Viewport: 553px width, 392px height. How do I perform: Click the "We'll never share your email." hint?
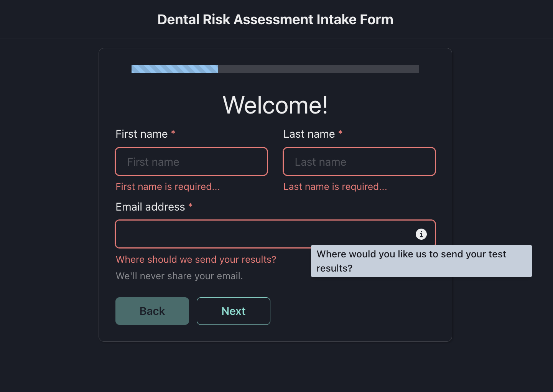click(x=179, y=276)
